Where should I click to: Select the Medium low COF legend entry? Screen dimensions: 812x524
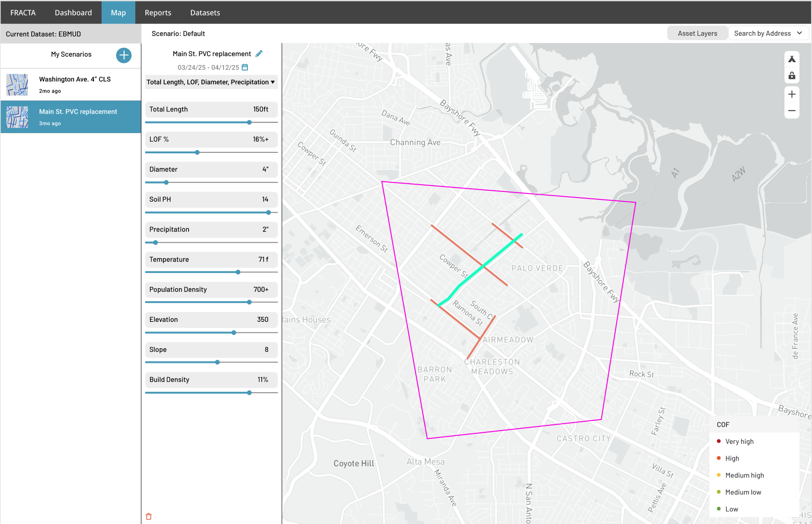(739, 492)
